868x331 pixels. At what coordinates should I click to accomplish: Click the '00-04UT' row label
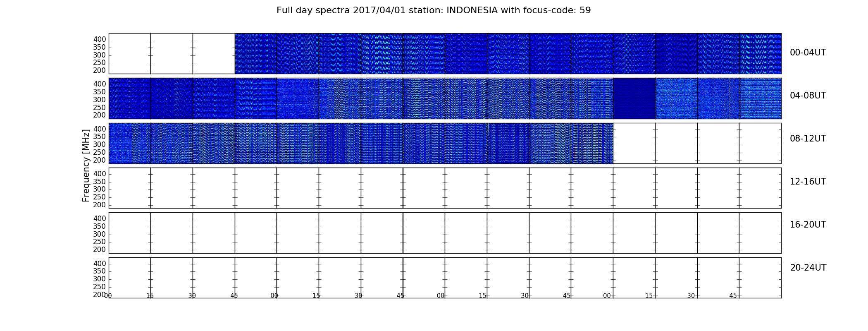coord(808,53)
